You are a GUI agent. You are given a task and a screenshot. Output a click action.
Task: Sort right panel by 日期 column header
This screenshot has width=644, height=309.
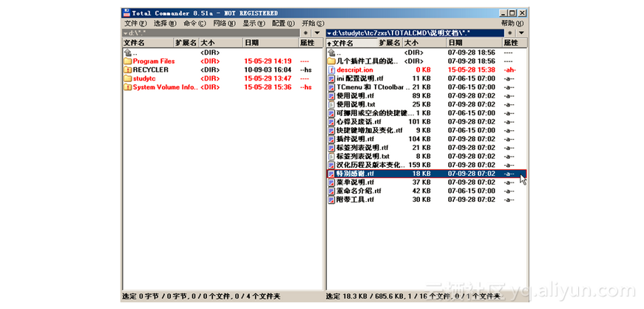pos(475,42)
